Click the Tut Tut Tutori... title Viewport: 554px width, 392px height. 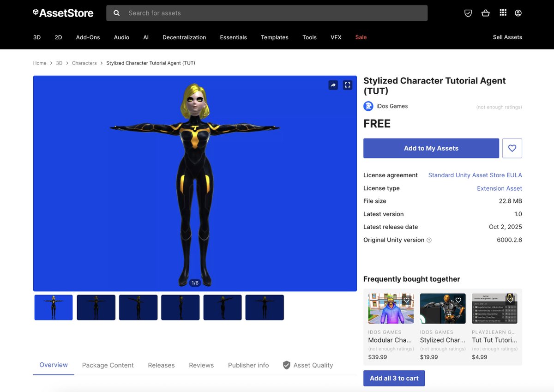point(494,340)
